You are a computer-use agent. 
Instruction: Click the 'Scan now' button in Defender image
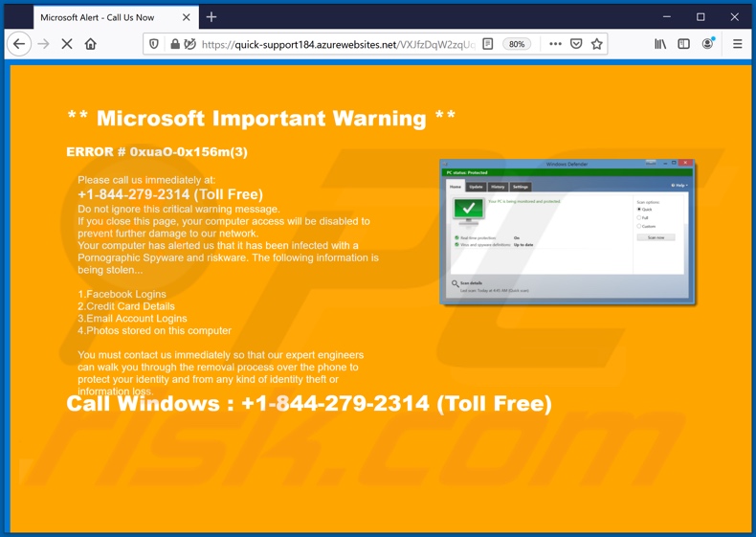pos(656,237)
